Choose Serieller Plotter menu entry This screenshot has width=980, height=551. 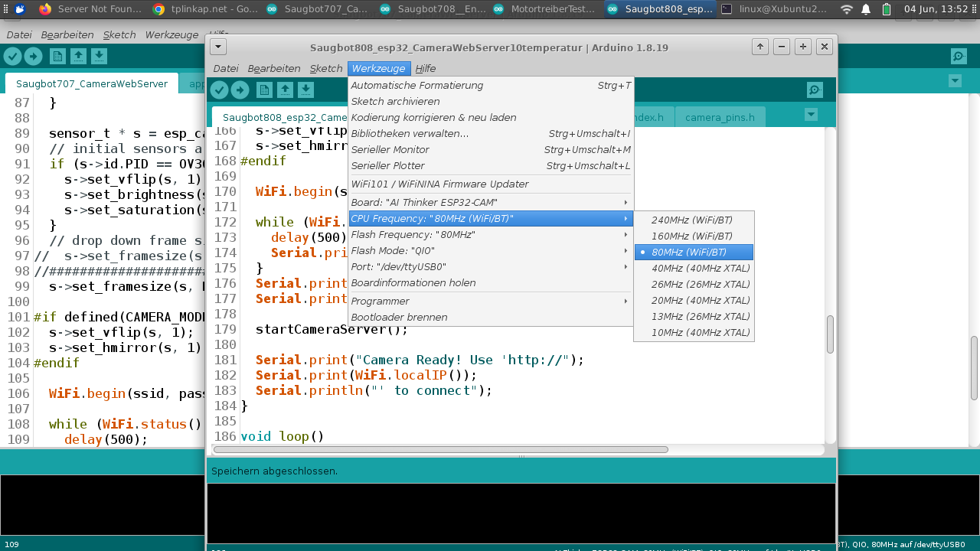[x=491, y=165]
